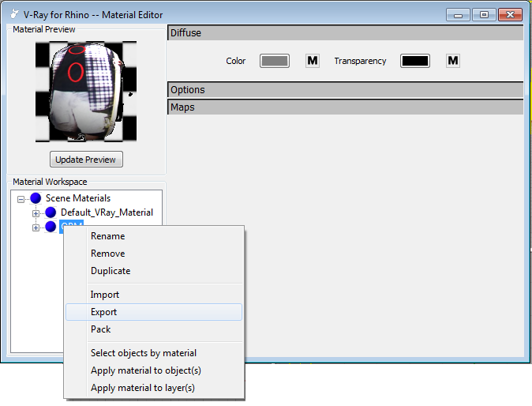Select Default_VRay_Material in the tree
This screenshot has height=406, width=532.
coord(107,212)
